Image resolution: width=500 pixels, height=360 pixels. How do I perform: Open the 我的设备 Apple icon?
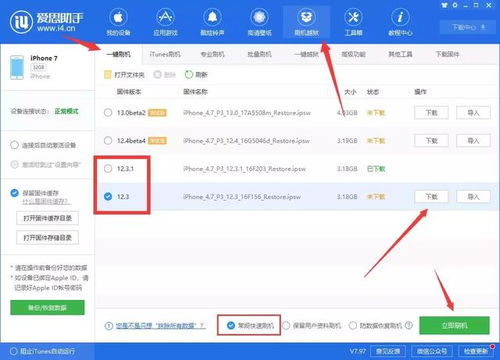pos(118,17)
